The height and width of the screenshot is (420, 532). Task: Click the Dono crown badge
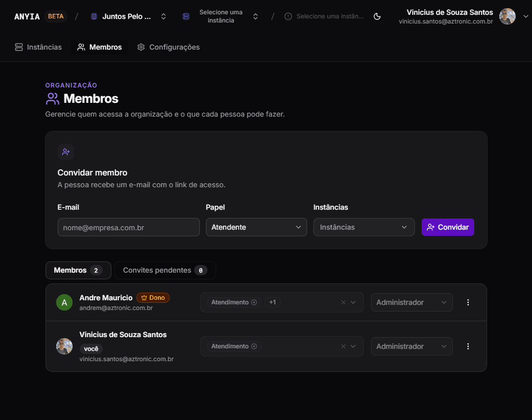(153, 298)
